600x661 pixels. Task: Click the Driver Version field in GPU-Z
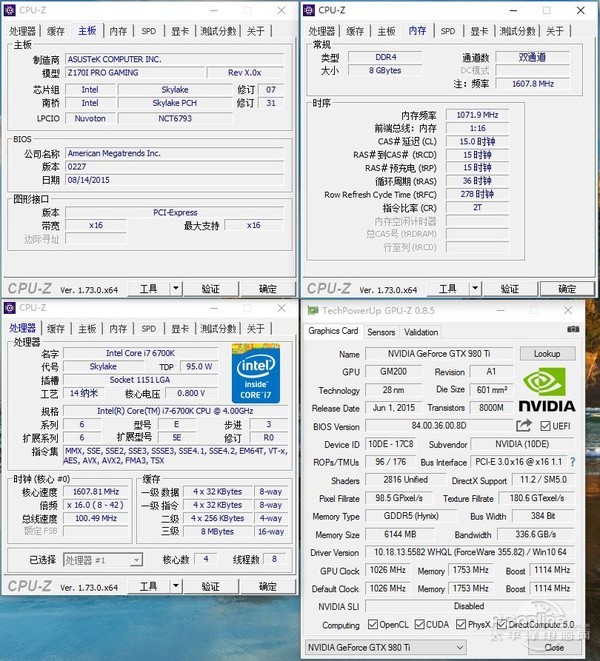click(470, 552)
